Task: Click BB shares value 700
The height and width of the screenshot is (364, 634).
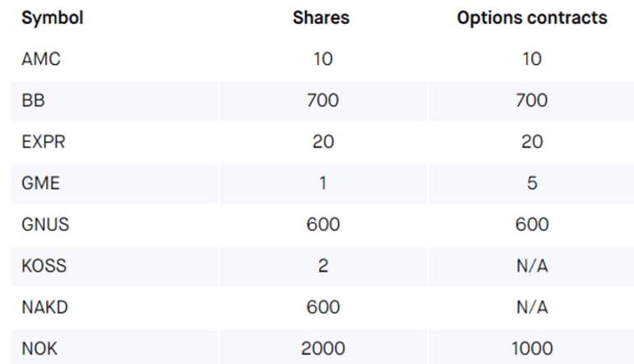Action: pos(323,100)
